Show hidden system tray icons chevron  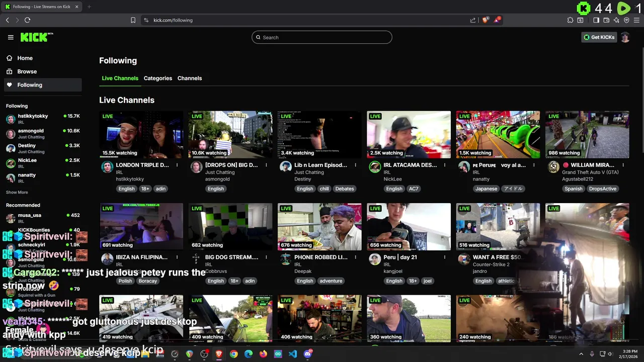coord(582,354)
